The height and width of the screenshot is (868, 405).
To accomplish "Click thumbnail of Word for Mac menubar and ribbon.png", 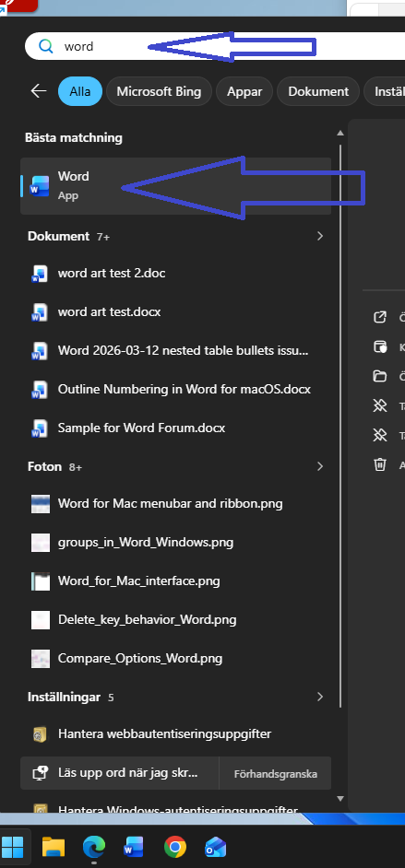I will click(41, 504).
